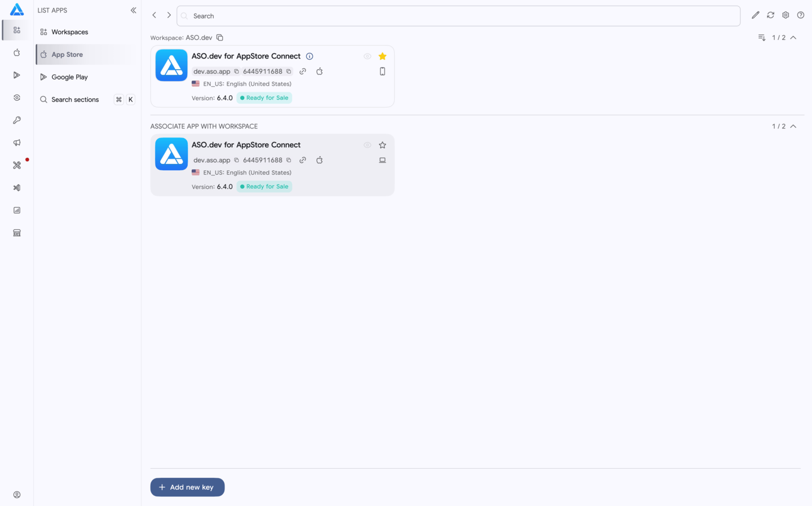Collapse the Associate App With Workspace section chevron

click(793, 126)
